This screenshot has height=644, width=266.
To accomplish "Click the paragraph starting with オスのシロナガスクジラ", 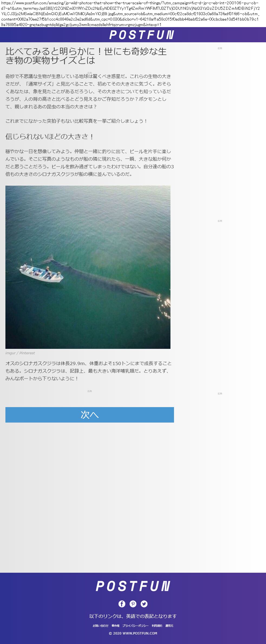I will (88, 371).
